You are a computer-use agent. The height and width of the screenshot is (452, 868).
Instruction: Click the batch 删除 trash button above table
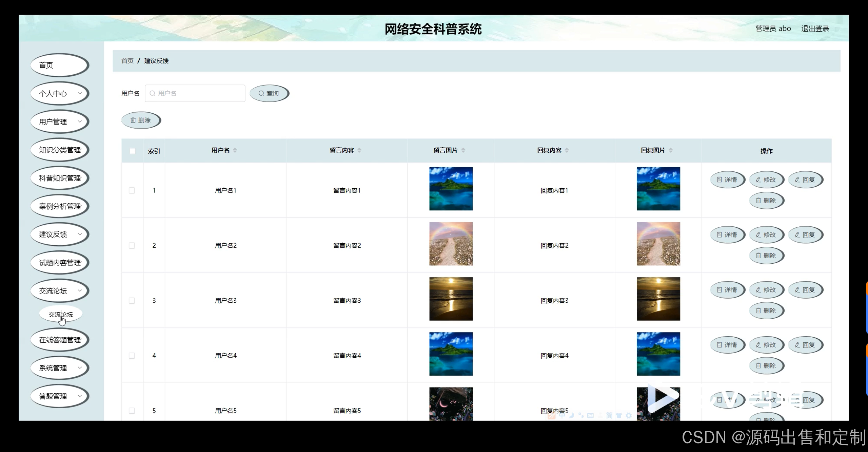[x=141, y=120]
